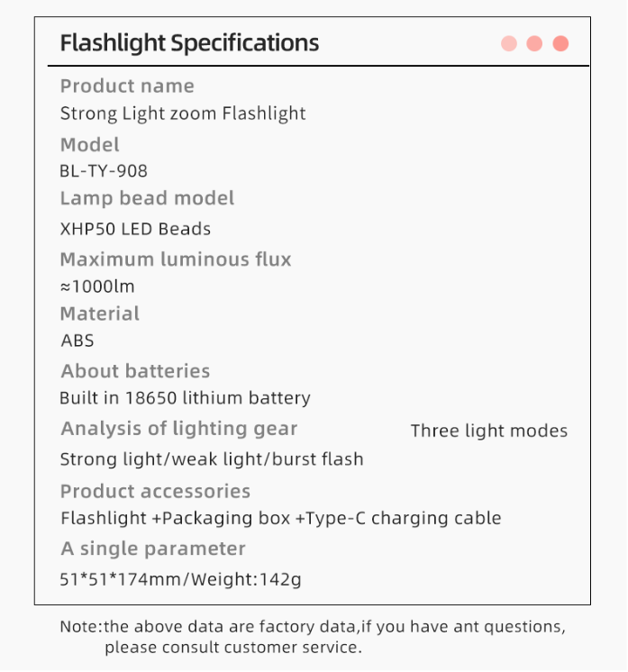Select the ≈1000lm value
This screenshot has width=628, height=672.
tap(97, 287)
